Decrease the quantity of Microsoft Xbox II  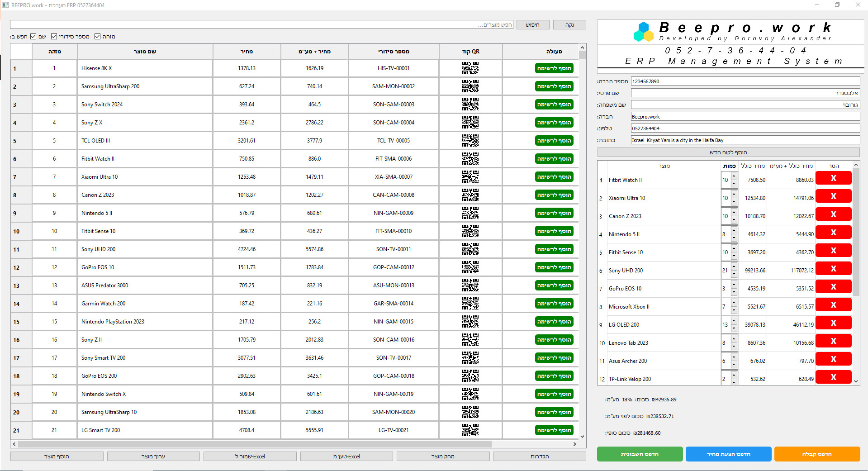734,311
